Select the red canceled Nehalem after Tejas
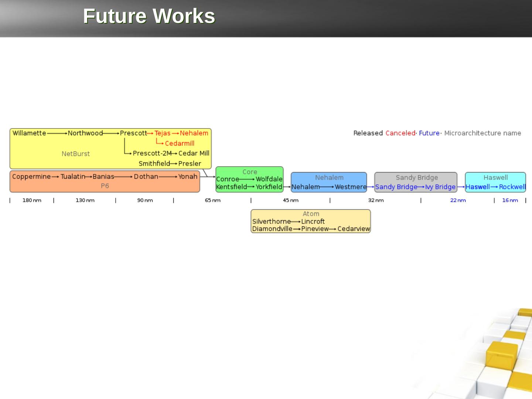532x399 pixels. point(194,133)
